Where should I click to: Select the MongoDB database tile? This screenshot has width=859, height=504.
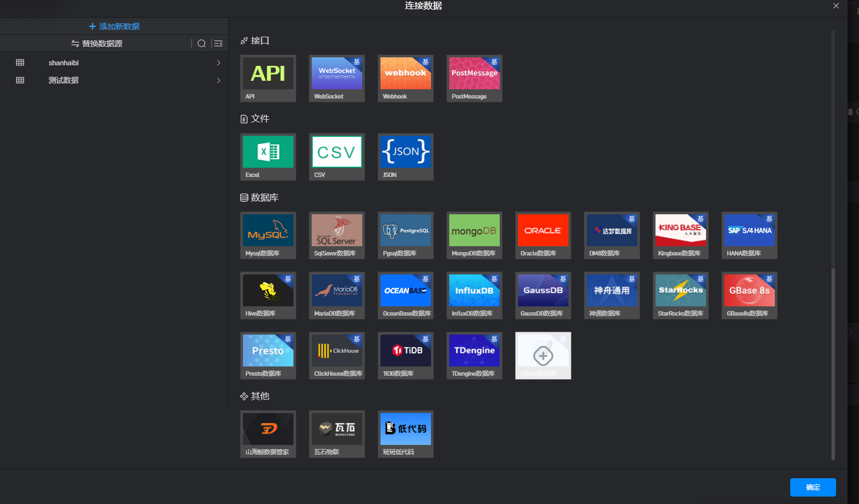pos(474,235)
